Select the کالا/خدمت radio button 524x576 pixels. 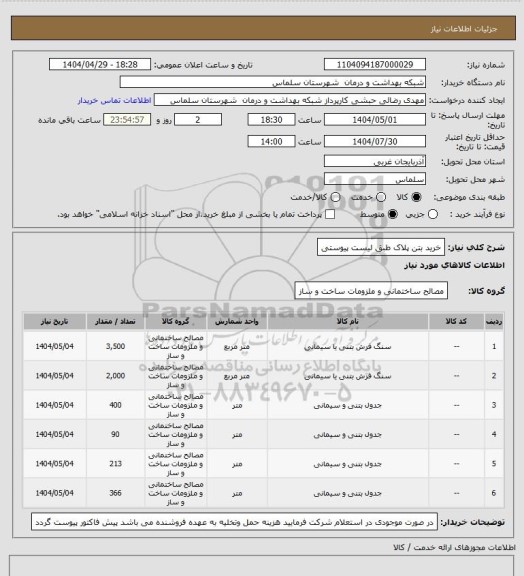335,197
